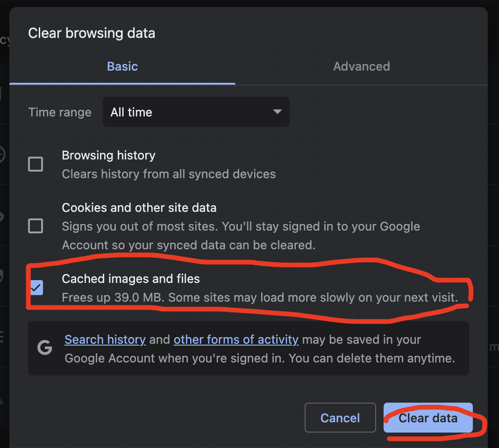
Task: Click 'Clears history from all synced devices' text
Action: click(x=169, y=174)
